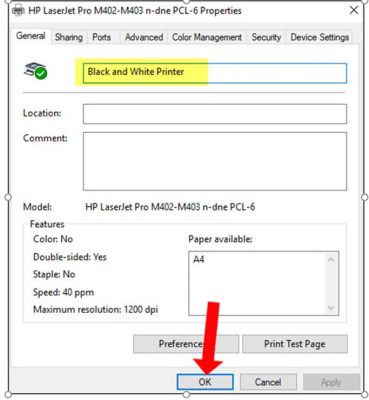Switch to the Security tab
This screenshot has width=369, height=400.
coord(266,37)
